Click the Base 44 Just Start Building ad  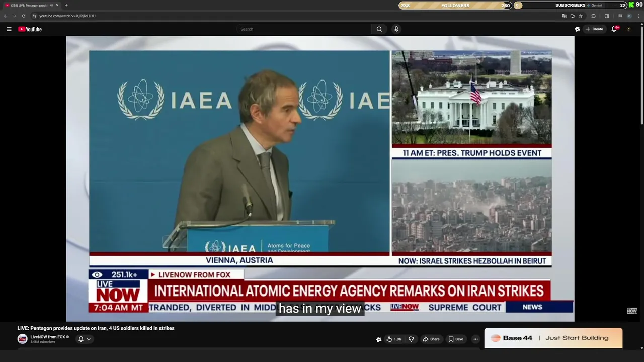click(553, 338)
